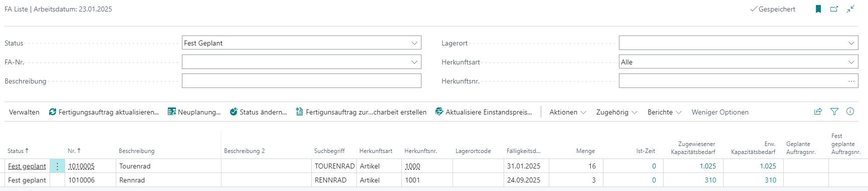This screenshot has width=868, height=191.
Task: Open page in new window icon
Action: (x=834, y=9)
